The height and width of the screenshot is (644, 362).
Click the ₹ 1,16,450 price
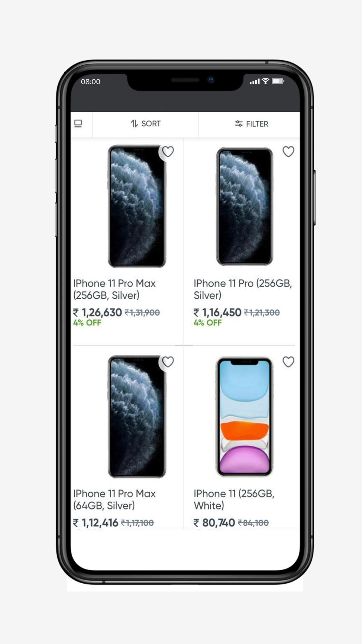click(x=217, y=313)
